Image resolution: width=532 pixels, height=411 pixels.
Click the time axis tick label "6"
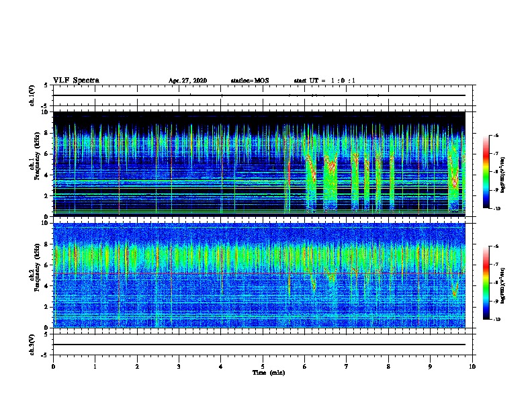pos(305,367)
